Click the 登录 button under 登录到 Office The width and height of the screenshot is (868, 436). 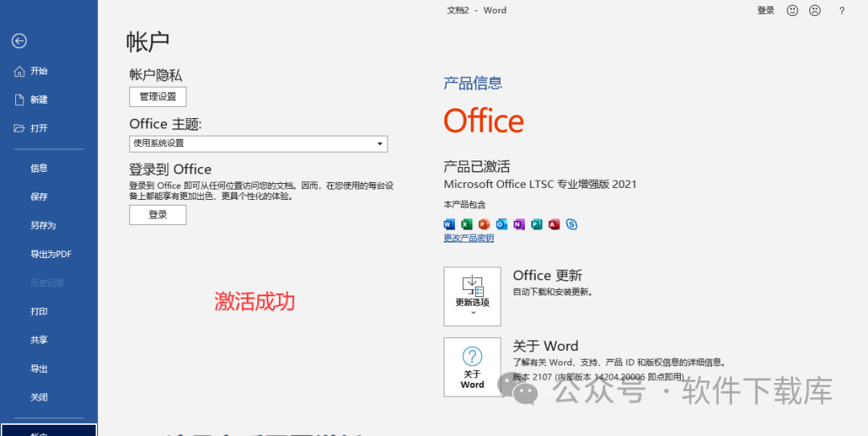(158, 214)
